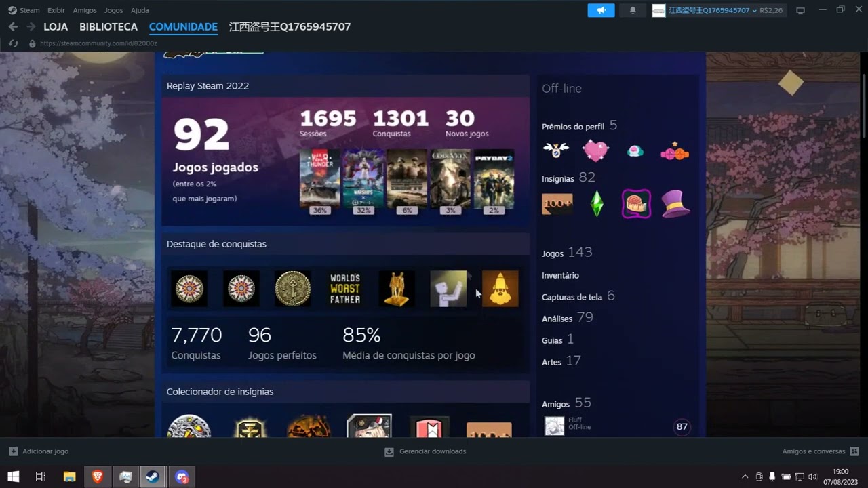The height and width of the screenshot is (488, 868).
Task: Click the wallet balance R$2,26
Action: click(772, 10)
